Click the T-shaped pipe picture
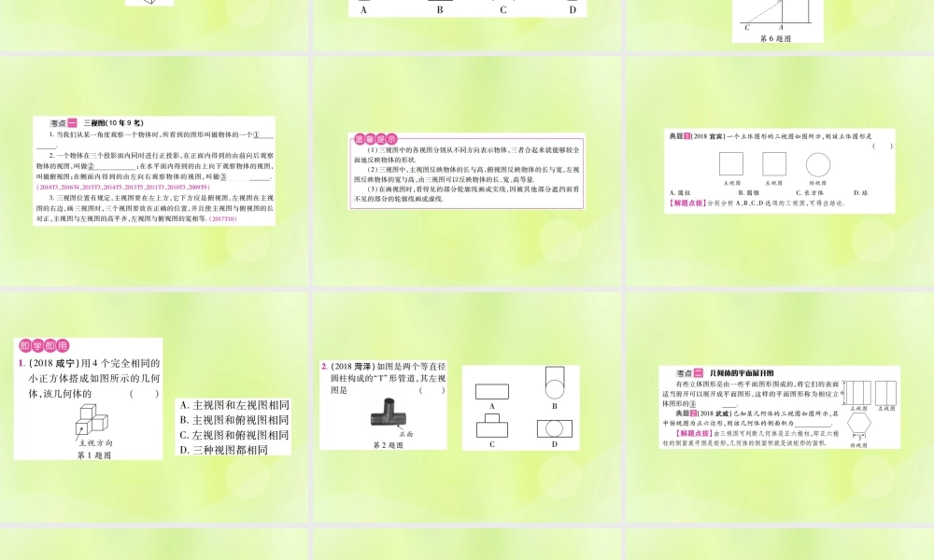934x560 pixels. coord(389,413)
